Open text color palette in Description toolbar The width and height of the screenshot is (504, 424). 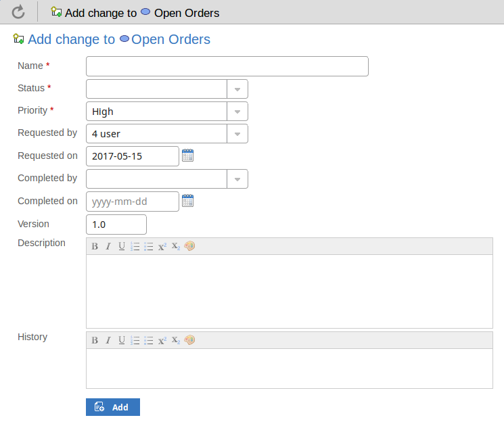pyautogui.click(x=189, y=247)
